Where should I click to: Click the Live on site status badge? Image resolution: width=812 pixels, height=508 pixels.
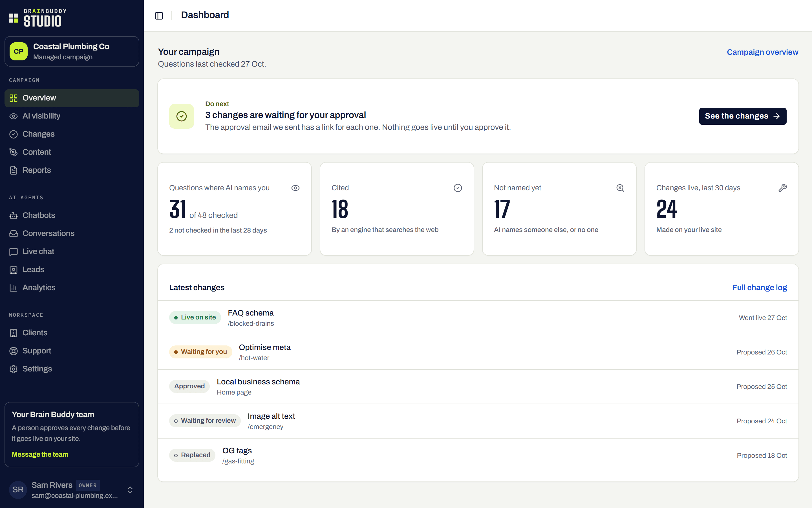click(195, 317)
